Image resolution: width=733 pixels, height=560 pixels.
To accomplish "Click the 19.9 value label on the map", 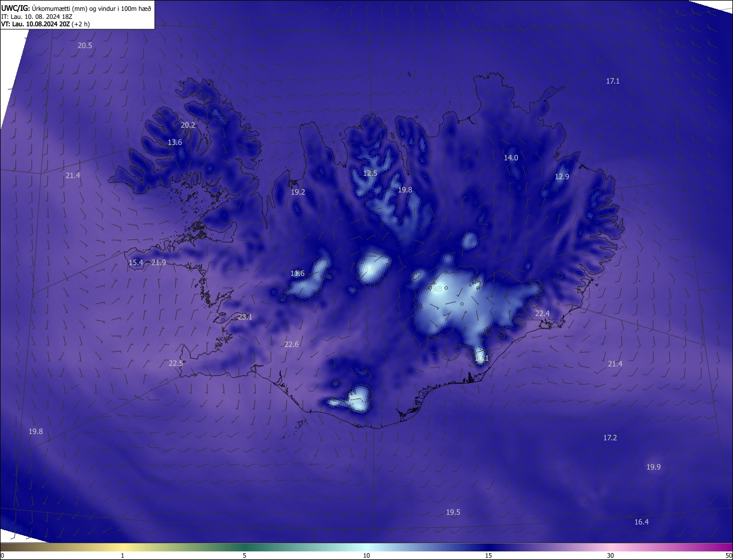I will pyautogui.click(x=653, y=467).
